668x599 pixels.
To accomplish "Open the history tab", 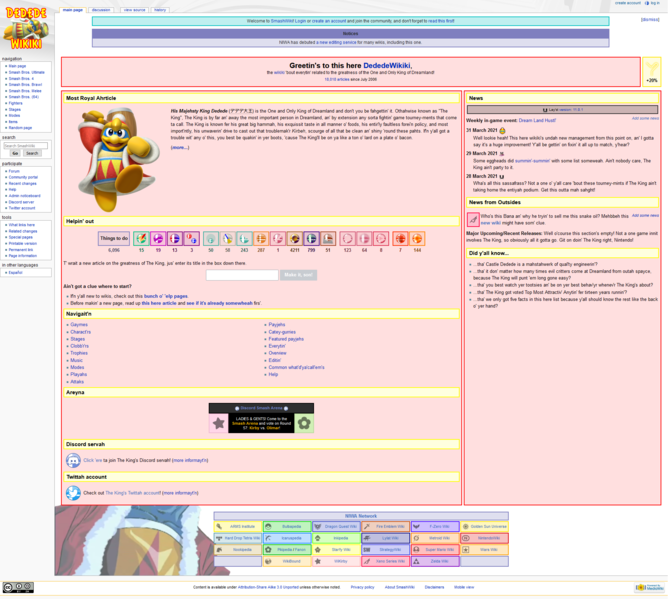I will click(160, 10).
